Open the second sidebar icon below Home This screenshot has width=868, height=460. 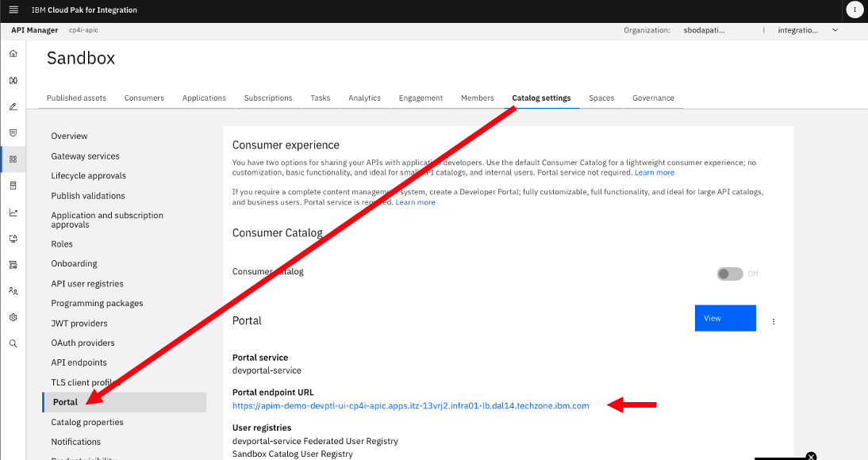13,80
